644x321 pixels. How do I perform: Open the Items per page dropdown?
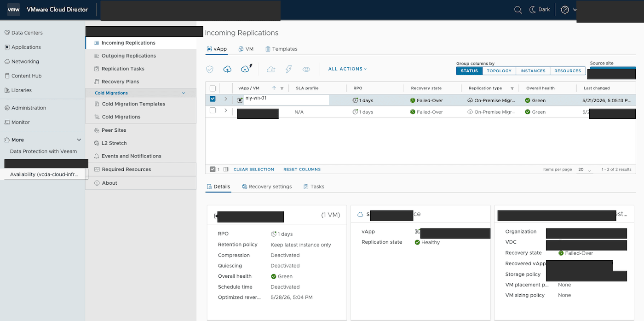click(x=585, y=169)
